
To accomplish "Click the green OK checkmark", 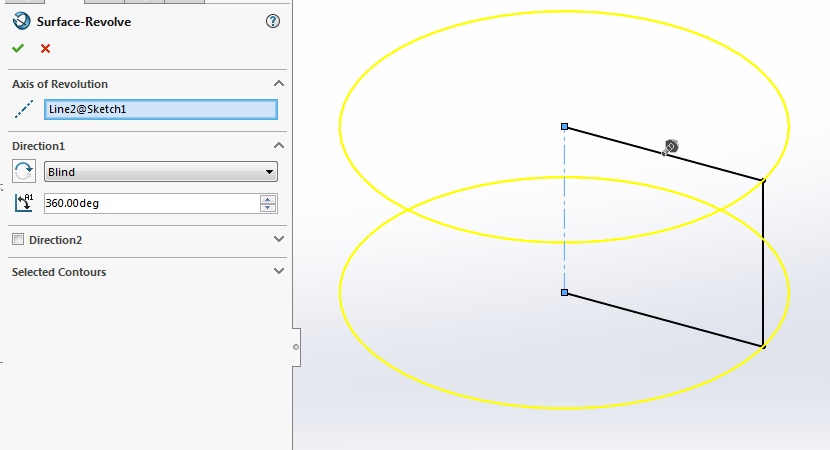I will (x=18, y=49).
